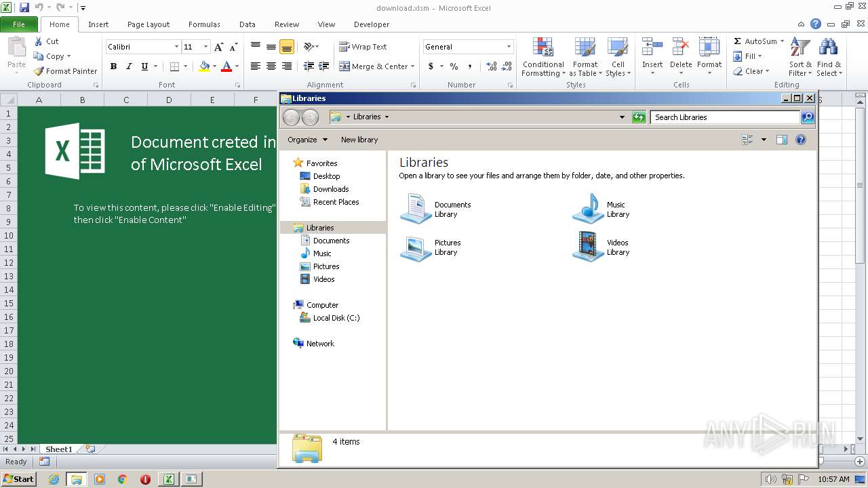868x488 pixels.
Task: Toggle Align Text Left
Action: (x=256, y=66)
